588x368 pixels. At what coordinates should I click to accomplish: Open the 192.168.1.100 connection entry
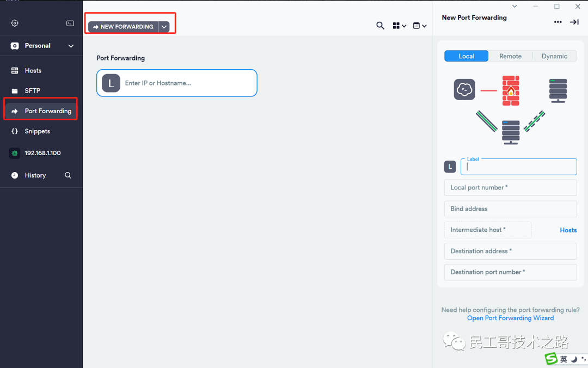42,153
